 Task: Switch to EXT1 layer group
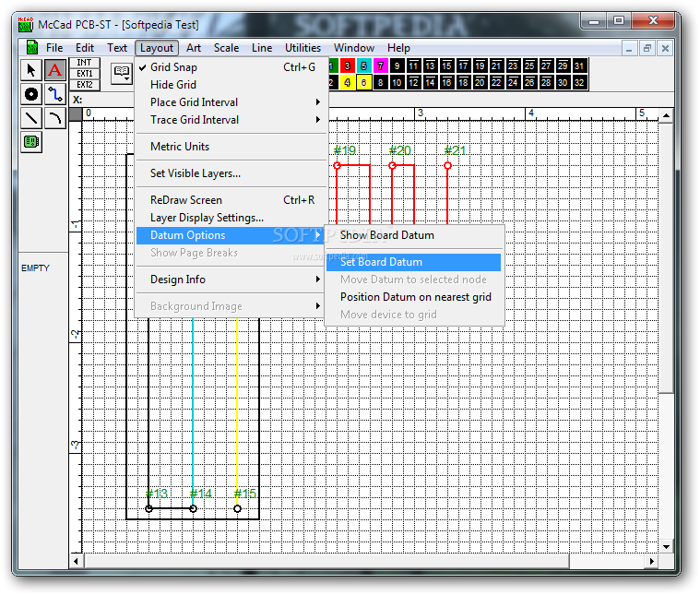click(x=84, y=74)
